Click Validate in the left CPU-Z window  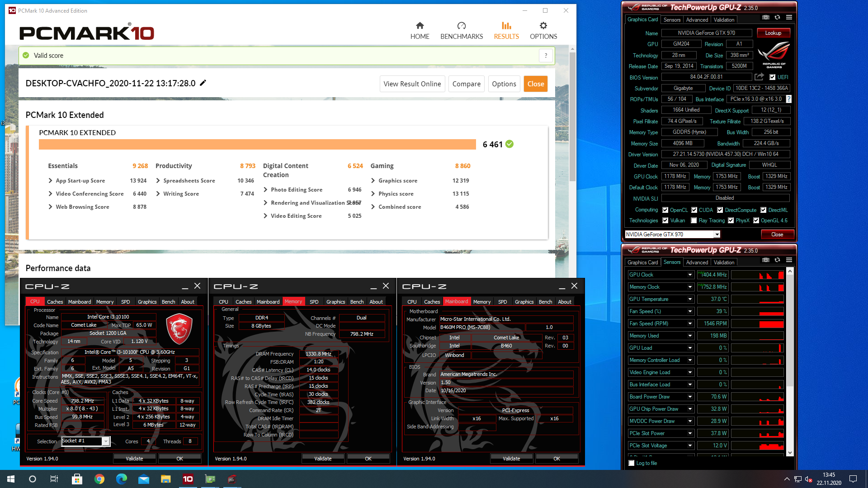[x=134, y=459]
